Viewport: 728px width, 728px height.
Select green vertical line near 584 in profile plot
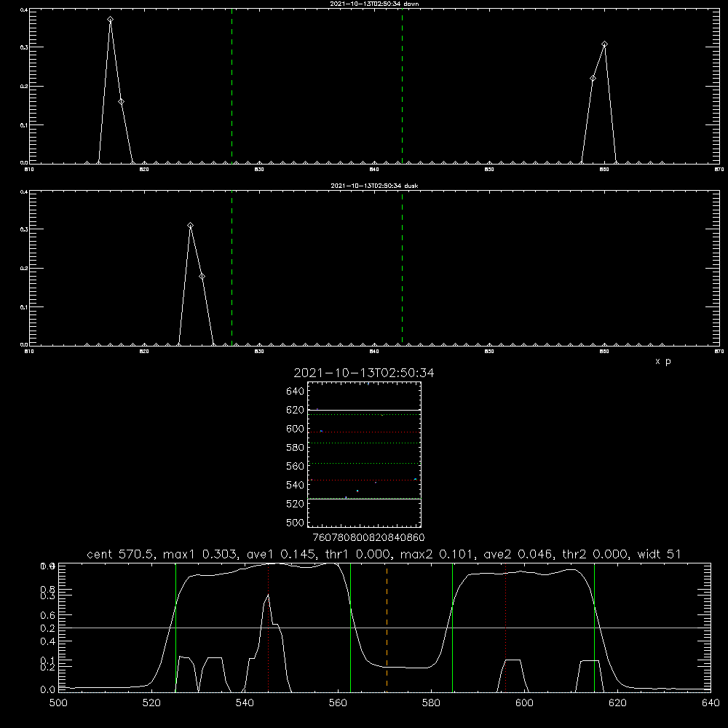point(452,628)
